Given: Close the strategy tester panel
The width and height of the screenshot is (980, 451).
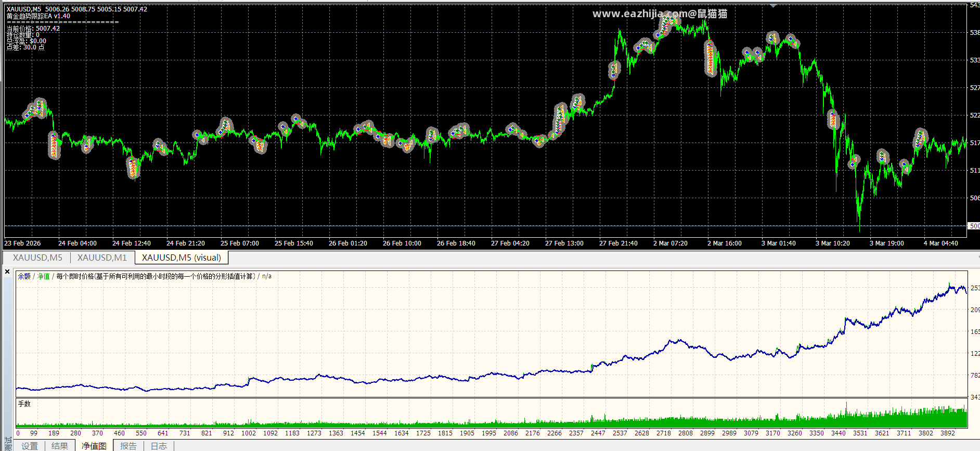Looking at the screenshot, I should (x=7, y=272).
